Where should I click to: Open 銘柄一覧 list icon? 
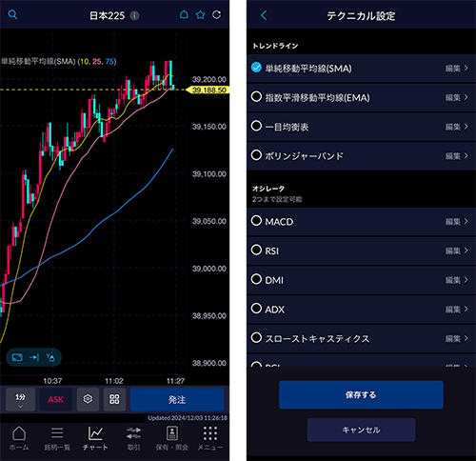(x=57, y=438)
